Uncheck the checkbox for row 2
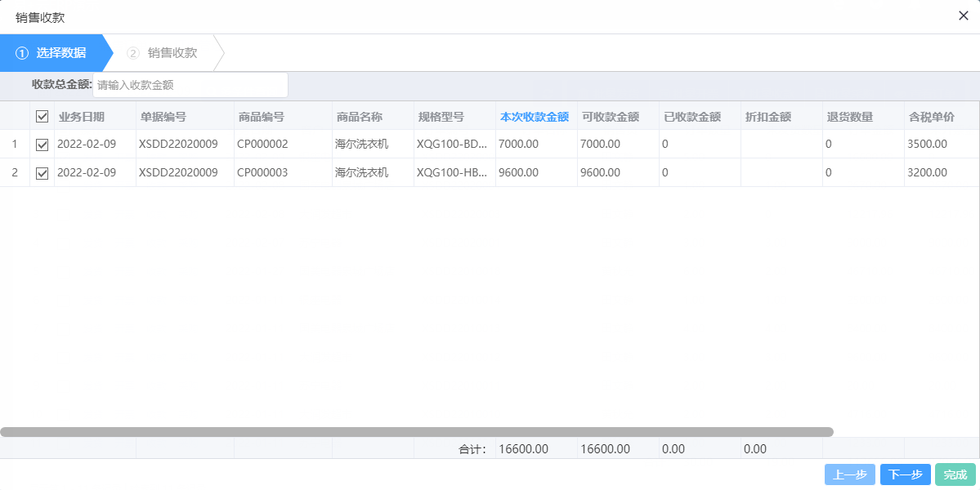Viewport: 980px width, 490px height. pyautogui.click(x=42, y=172)
